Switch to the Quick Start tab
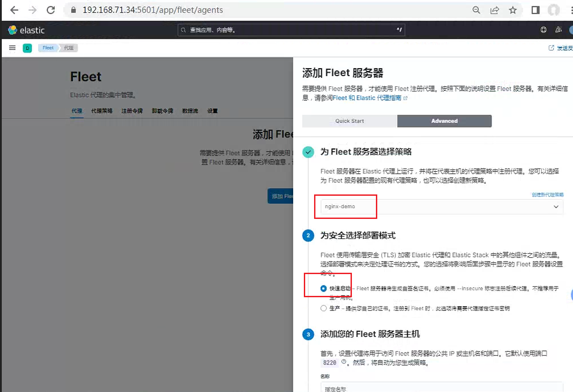The width and height of the screenshot is (573, 392). tap(350, 121)
